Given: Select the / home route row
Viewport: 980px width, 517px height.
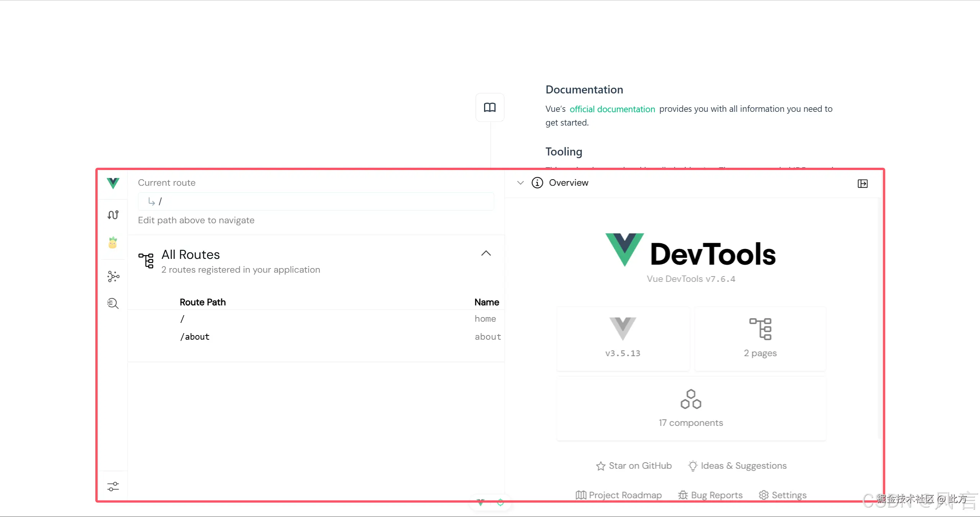Looking at the screenshot, I should 183,319.
